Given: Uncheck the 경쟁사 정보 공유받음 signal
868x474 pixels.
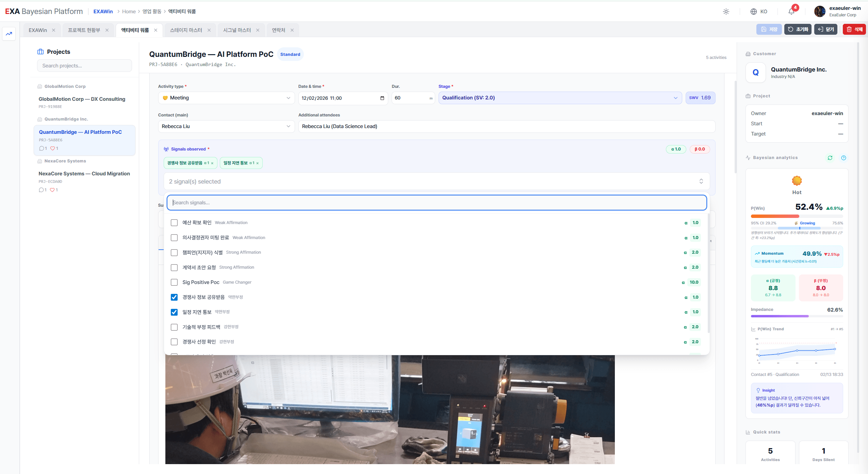Looking at the screenshot, I should [174, 297].
